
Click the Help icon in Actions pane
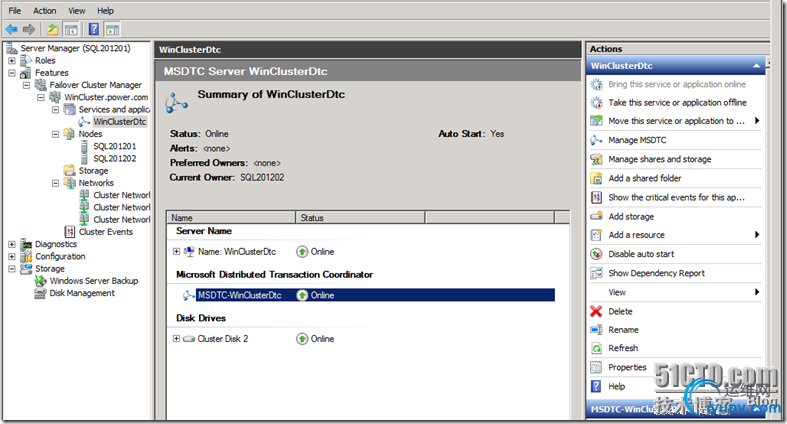click(596, 386)
